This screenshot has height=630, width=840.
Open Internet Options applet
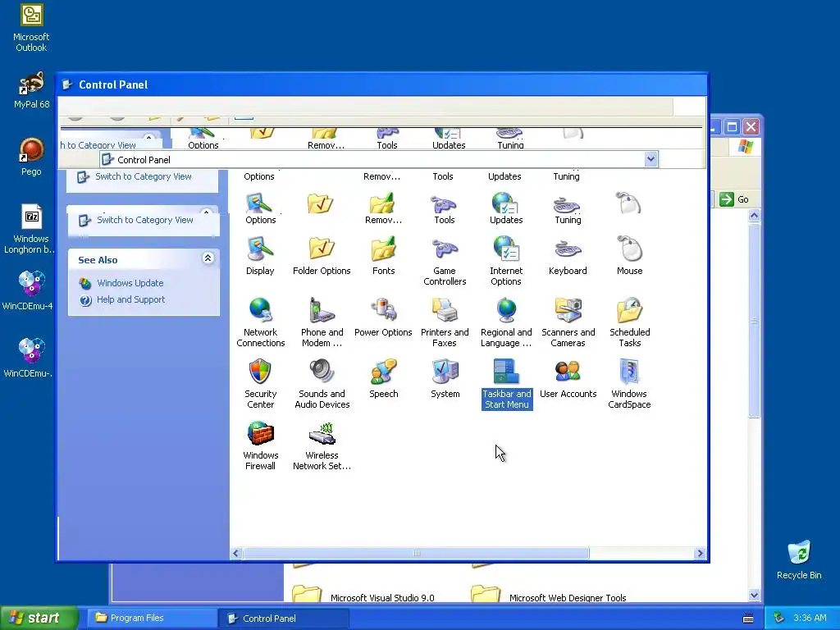point(505,261)
